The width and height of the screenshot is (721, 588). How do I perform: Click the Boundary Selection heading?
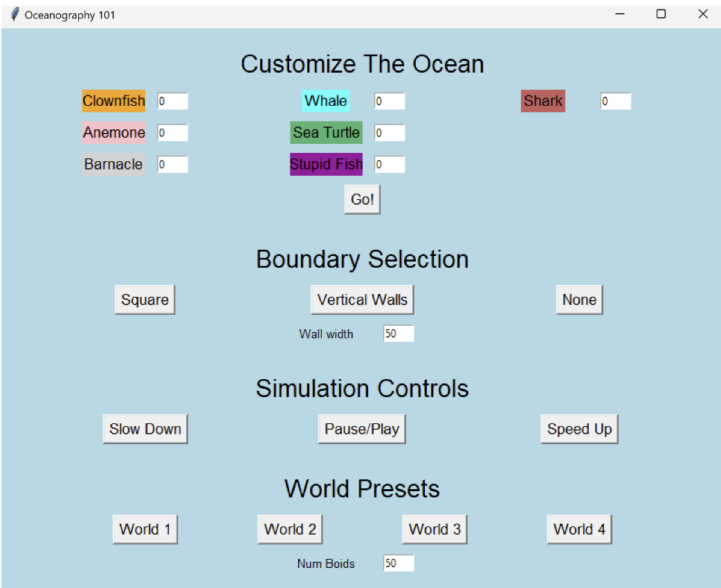click(363, 259)
